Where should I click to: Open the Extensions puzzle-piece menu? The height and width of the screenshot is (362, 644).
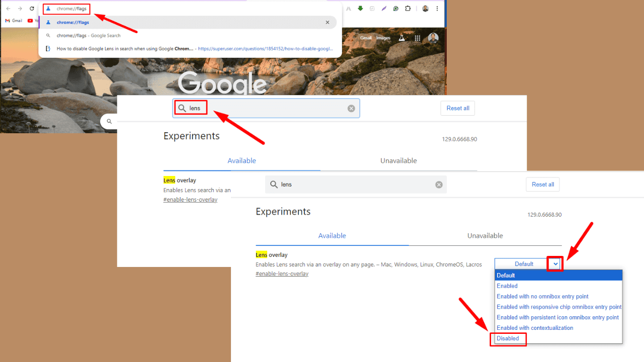tap(408, 9)
